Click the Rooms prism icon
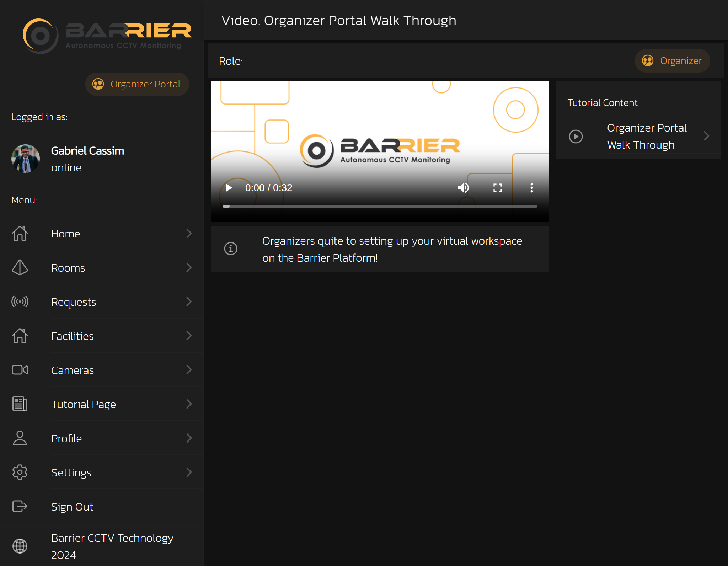 coord(20,267)
